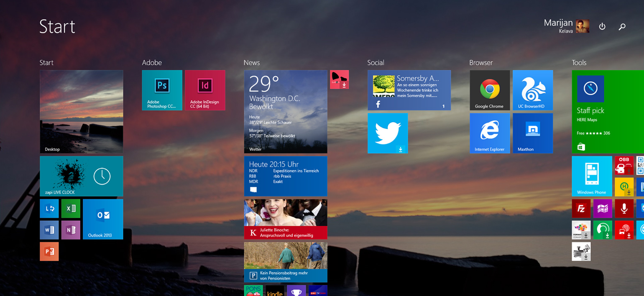This screenshot has width=644, height=296.
Task: Open the yellow bus stop H tile
Action: (x=624, y=187)
